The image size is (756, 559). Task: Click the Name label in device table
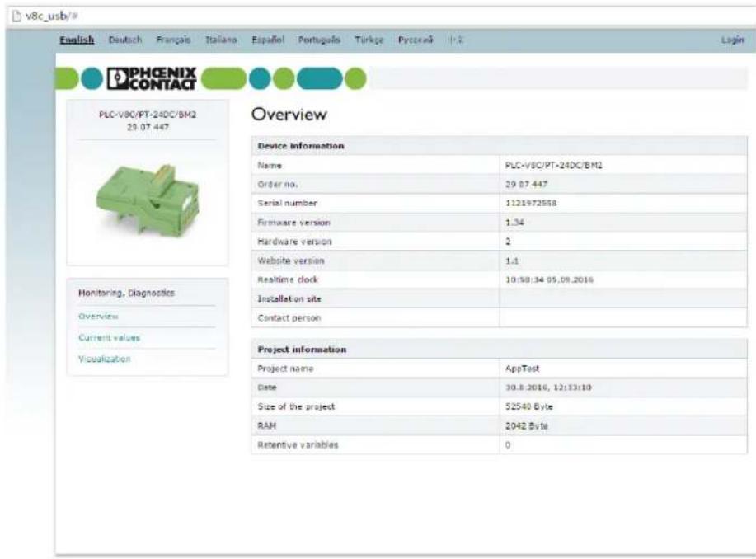270,165
